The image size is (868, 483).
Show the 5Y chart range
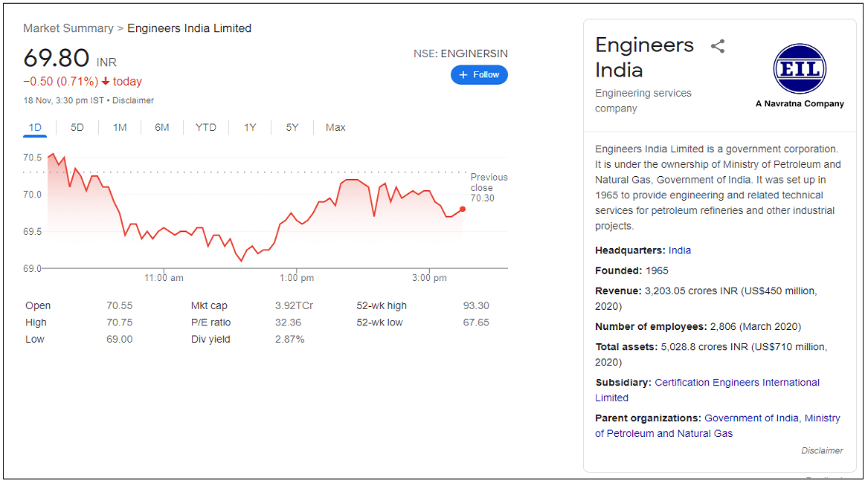click(292, 128)
